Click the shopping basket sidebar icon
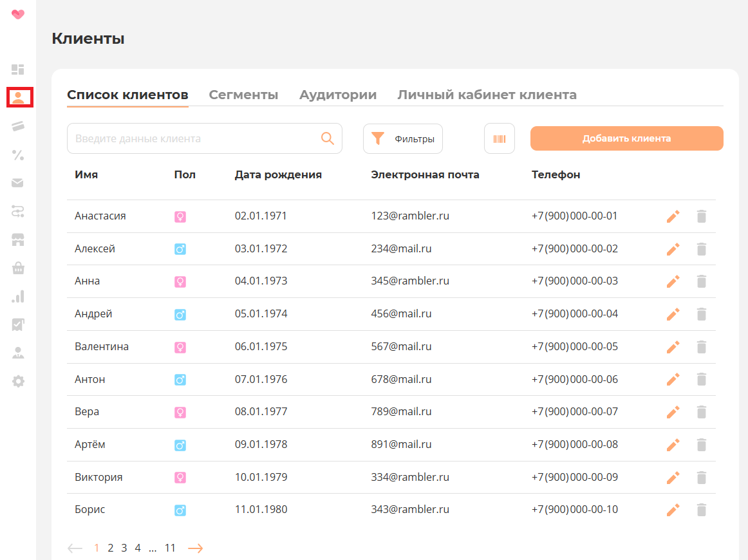The height and width of the screenshot is (560, 748). click(18, 268)
